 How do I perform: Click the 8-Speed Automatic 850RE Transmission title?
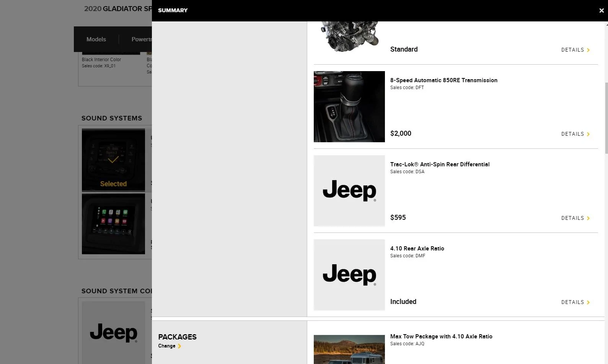pos(444,80)
